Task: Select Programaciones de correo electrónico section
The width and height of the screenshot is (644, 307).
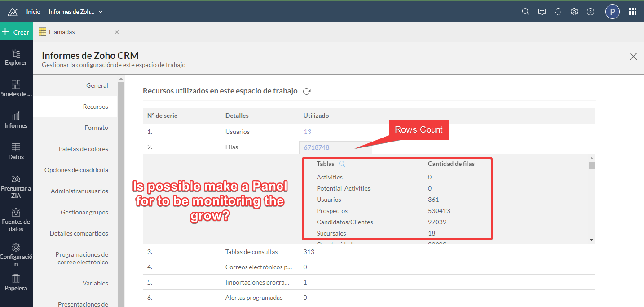Action: click(75, 258)
